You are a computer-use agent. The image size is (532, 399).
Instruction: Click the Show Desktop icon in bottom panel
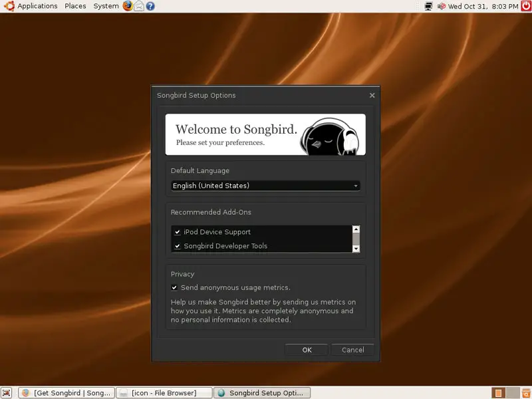(7, 392)
